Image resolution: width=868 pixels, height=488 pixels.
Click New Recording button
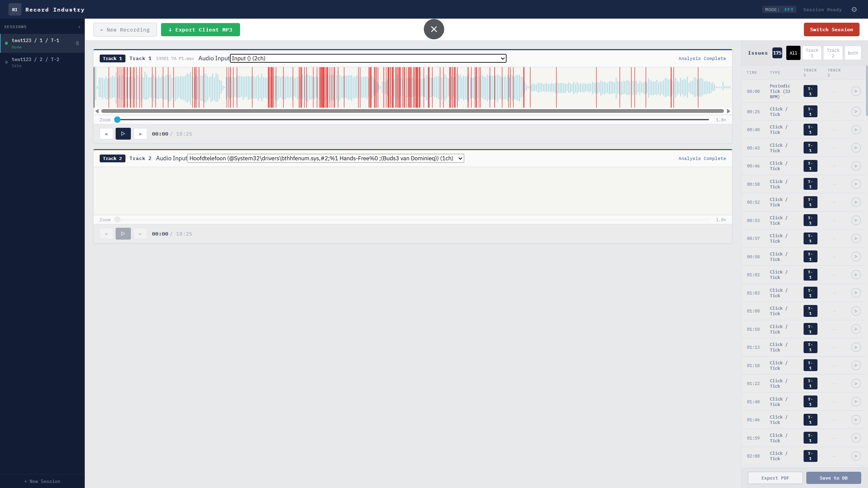coord(125,30)
